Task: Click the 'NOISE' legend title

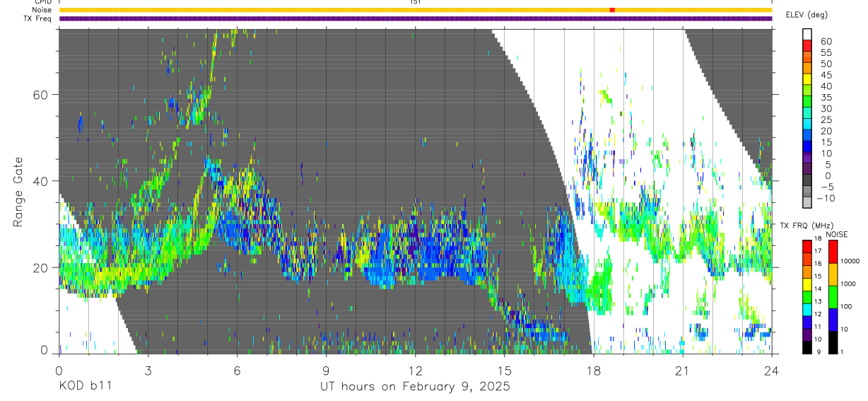Action: click(837, 234)
